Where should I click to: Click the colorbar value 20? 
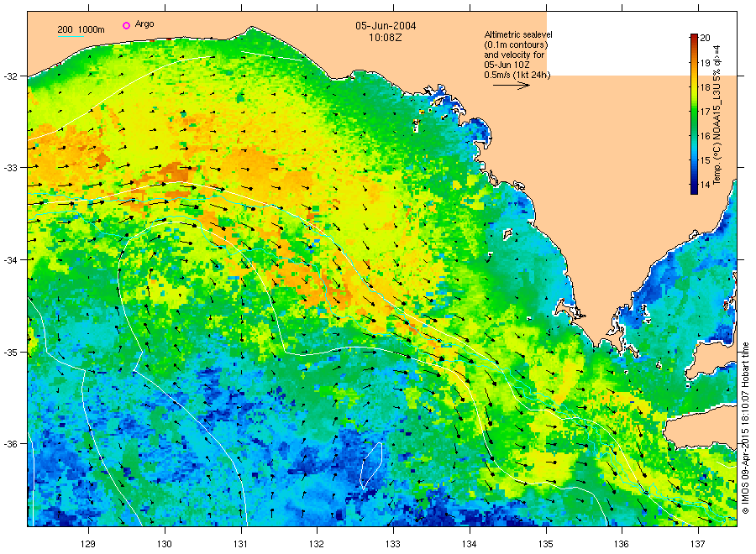[x=706, y=38]
